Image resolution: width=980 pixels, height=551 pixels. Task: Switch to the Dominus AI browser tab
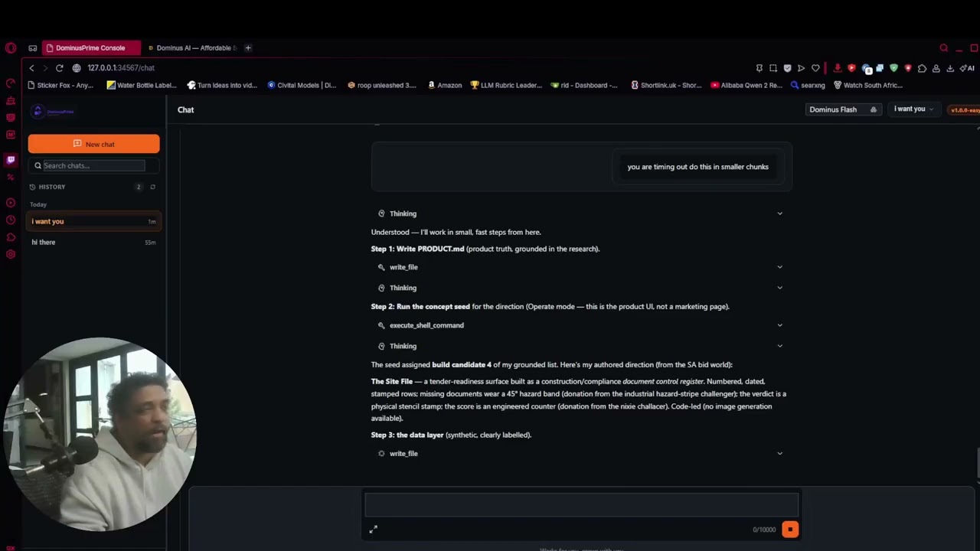coord(193,48)
